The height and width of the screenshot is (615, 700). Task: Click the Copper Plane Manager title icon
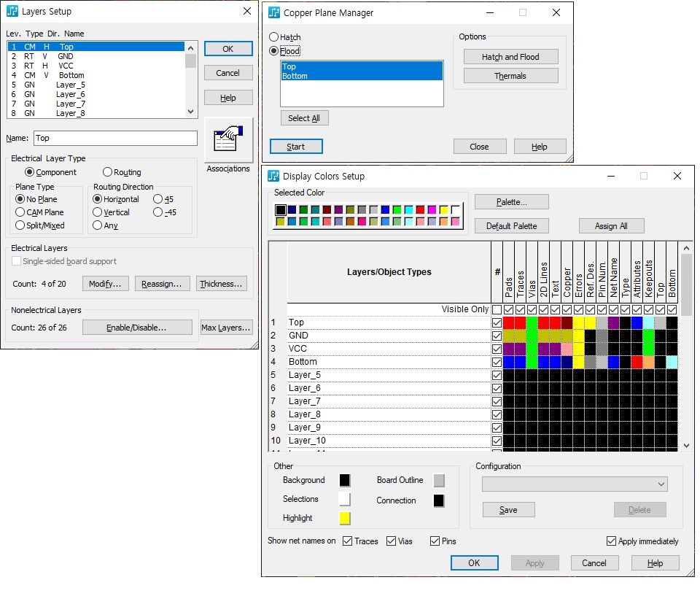coord(274,12)
